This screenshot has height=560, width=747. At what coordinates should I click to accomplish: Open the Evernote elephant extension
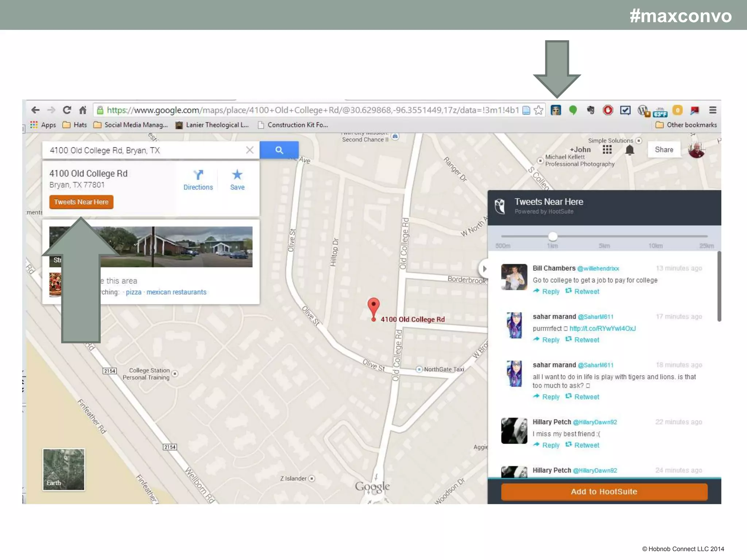(x=591, y=110)
